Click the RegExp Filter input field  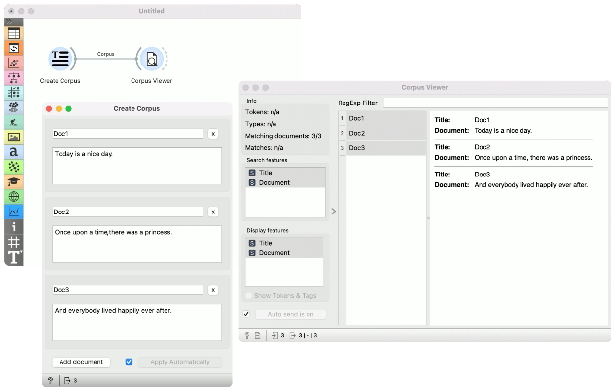click(495, 103)
